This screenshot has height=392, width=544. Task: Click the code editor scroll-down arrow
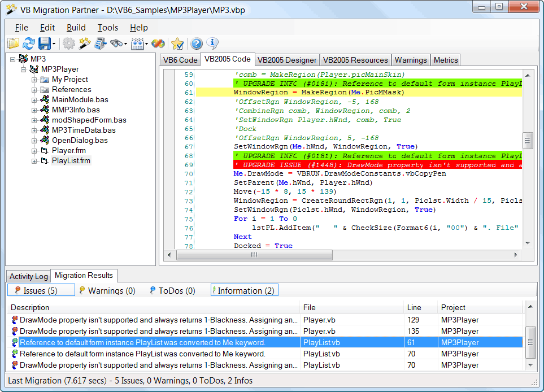point(528,243)
